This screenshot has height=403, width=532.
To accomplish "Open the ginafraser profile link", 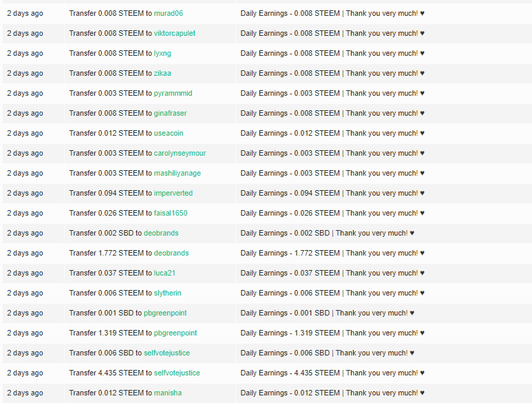I will coord(170,114).
